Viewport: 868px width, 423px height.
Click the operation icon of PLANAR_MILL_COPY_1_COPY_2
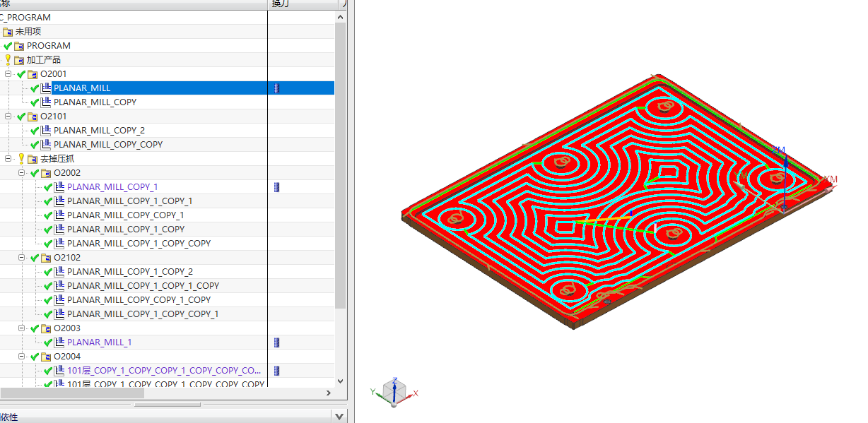pos(59,272)
